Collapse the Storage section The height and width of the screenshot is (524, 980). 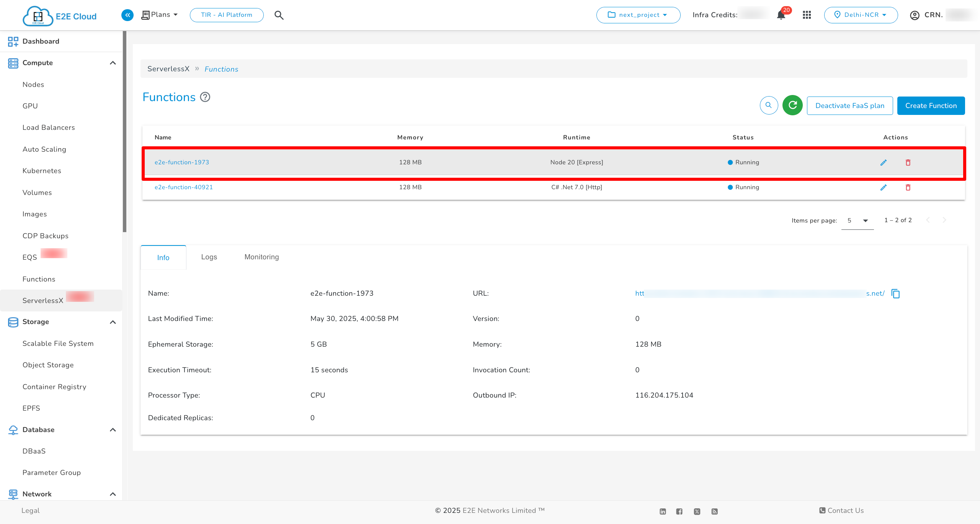tap(113, 322)
